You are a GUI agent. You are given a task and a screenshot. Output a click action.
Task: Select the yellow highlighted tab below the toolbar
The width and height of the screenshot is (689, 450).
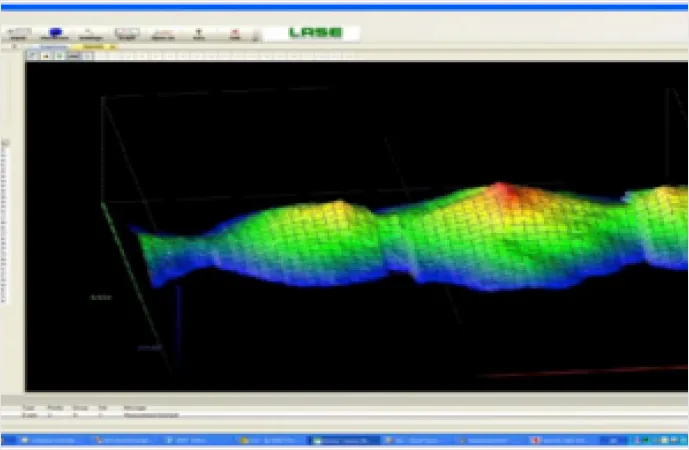(94, 47)
